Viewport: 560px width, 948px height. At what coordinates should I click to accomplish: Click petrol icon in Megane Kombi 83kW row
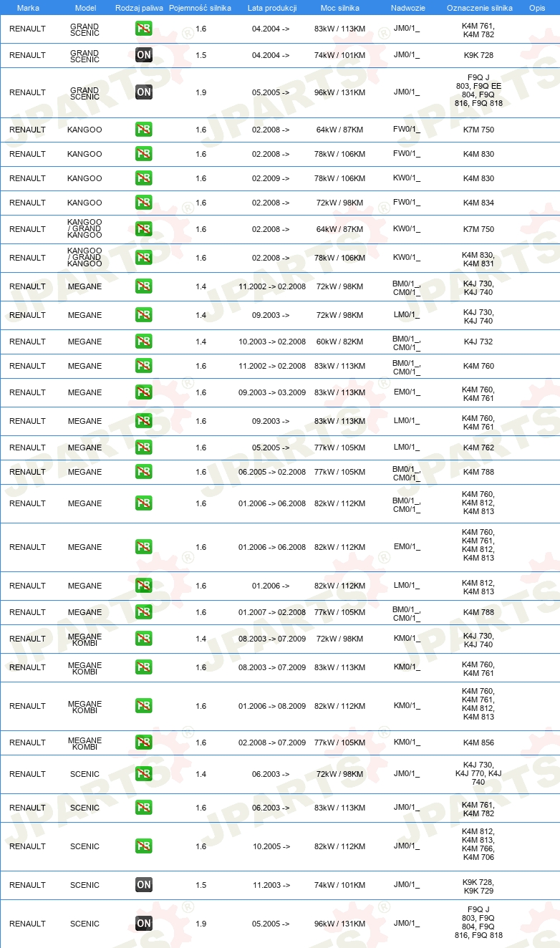click(144, 667)
